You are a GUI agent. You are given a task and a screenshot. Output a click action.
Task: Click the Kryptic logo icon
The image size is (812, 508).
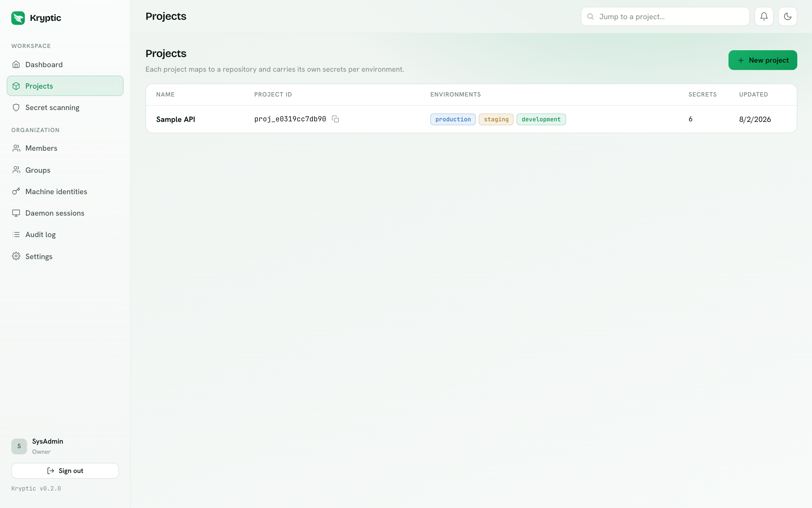[x=18, y=18]
